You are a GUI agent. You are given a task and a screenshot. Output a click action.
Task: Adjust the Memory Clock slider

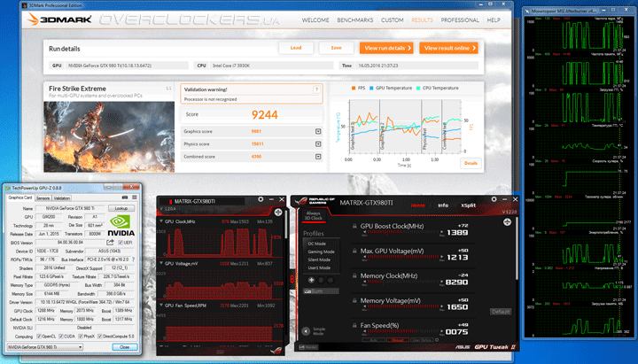point(403,282)
